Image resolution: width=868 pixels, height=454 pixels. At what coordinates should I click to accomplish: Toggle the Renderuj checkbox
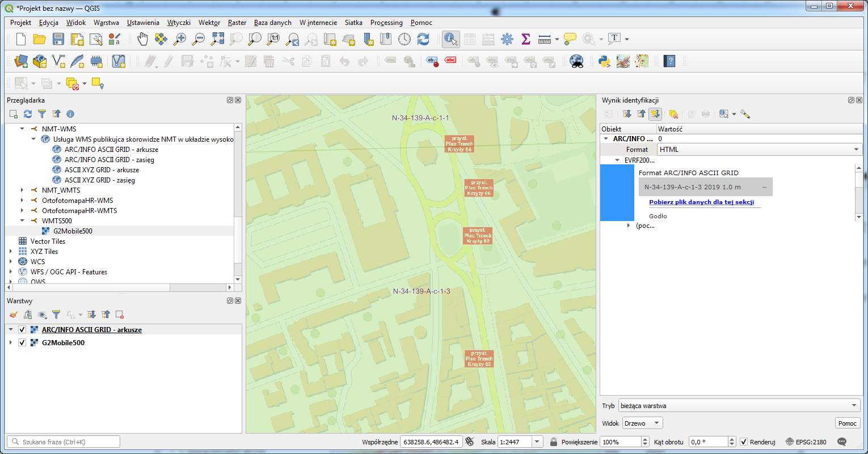(x=744, y=442)
